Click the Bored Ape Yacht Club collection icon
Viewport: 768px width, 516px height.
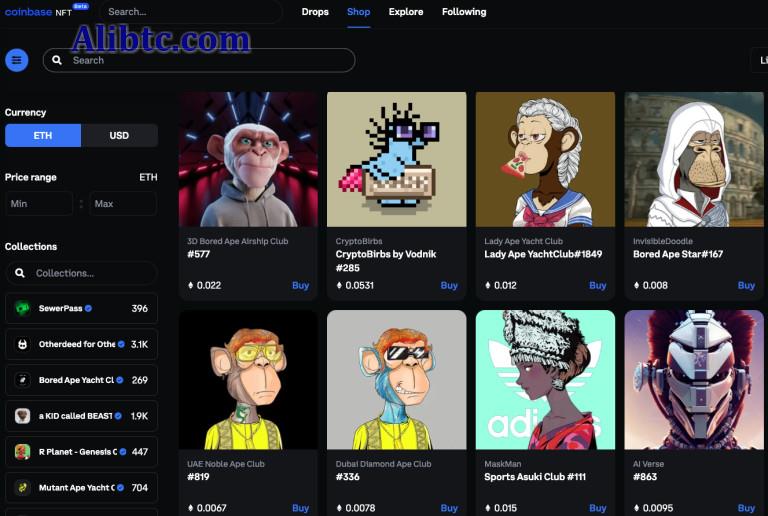click(x=22, y=381)
